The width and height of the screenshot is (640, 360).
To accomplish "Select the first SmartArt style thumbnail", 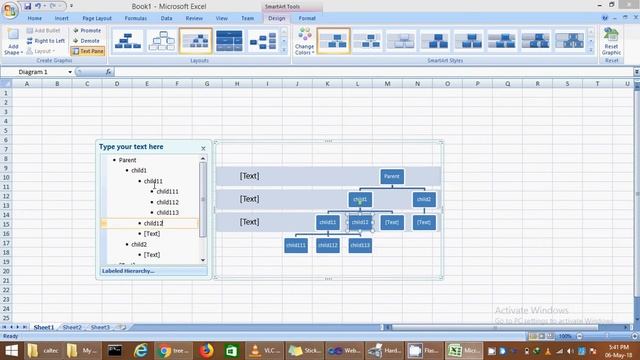I will (x=333, y=41).
